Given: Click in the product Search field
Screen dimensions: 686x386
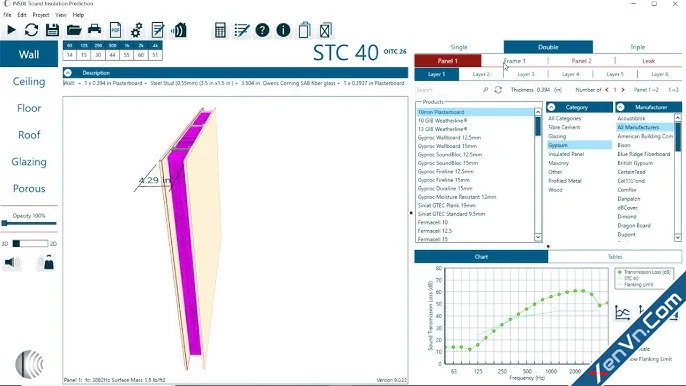Looking at the screenshot, I should pos(448,90).
